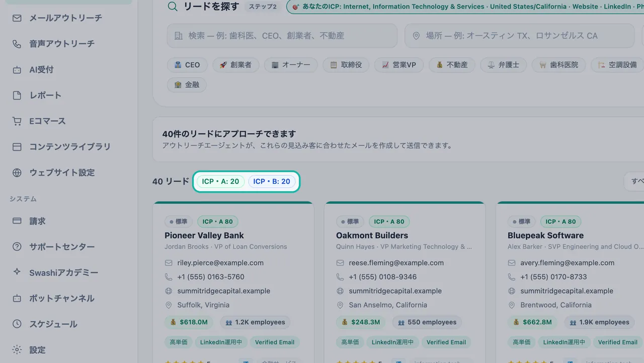Focus the 場所 location input field
This screenshot has width=644, height=363.
tap(519, 36)
